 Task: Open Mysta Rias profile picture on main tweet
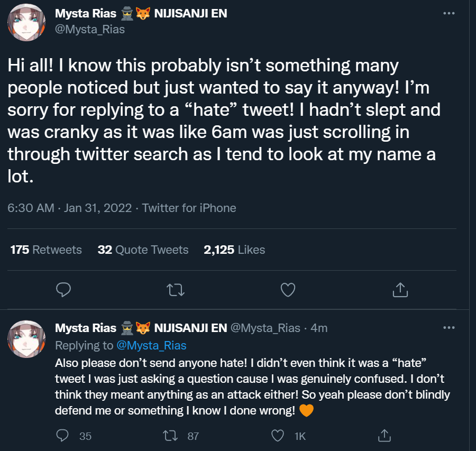tap(26, 22)
